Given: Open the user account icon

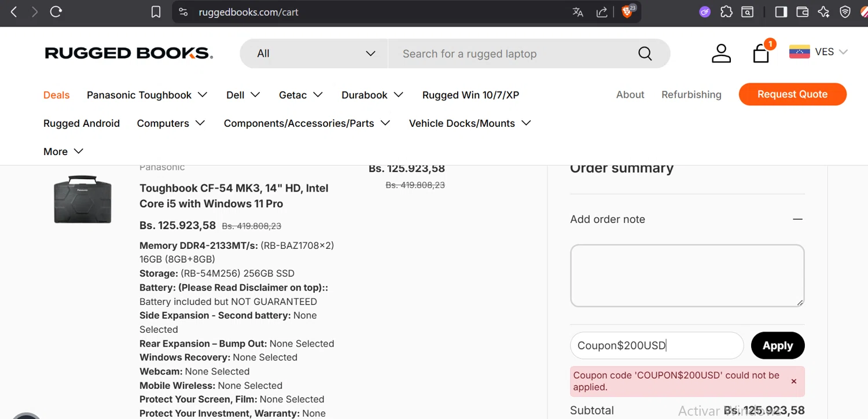Looking at the screenshot, I should [x=721, y=53].
